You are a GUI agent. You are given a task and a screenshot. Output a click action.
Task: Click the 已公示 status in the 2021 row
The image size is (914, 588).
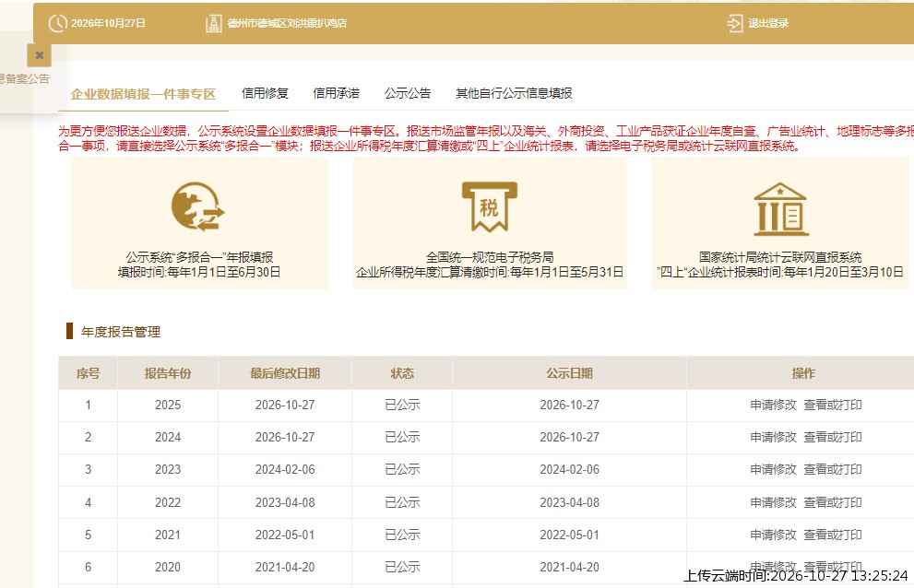click(402, 535)
